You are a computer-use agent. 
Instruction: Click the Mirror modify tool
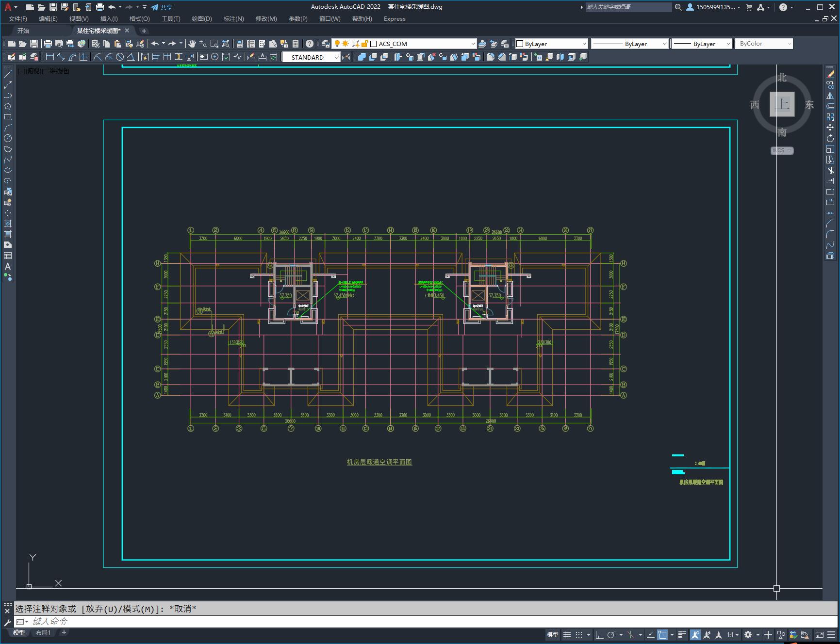[830, 96]
